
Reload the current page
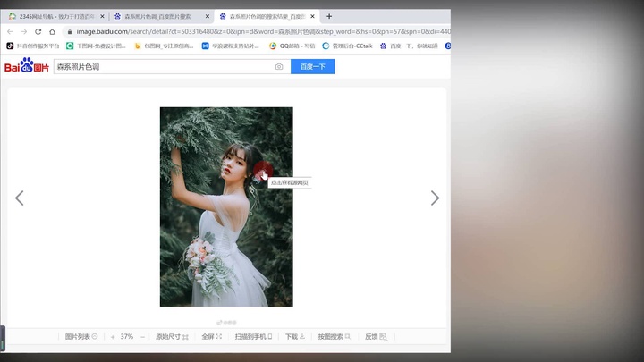pyautogui.click(x=38, y=31)
